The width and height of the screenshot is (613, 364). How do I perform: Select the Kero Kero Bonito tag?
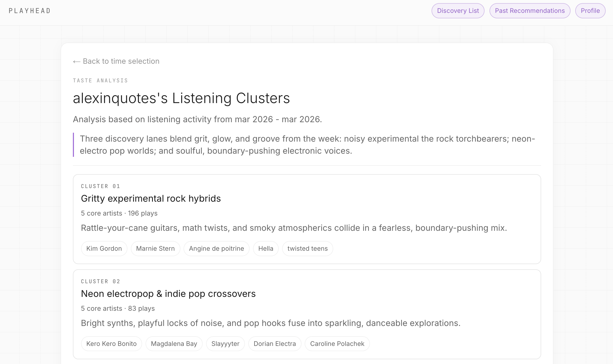[111, 344]
